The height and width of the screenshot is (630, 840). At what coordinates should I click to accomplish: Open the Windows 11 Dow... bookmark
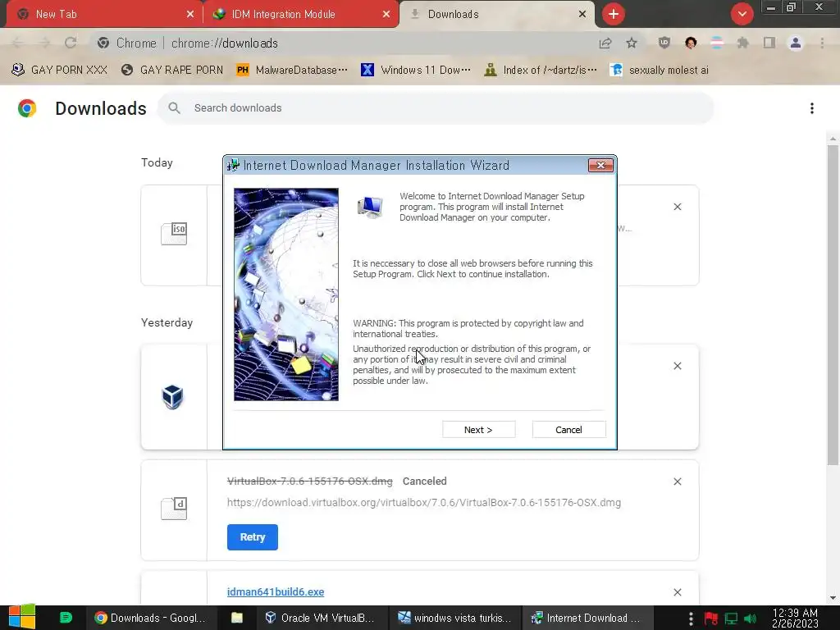416,71
